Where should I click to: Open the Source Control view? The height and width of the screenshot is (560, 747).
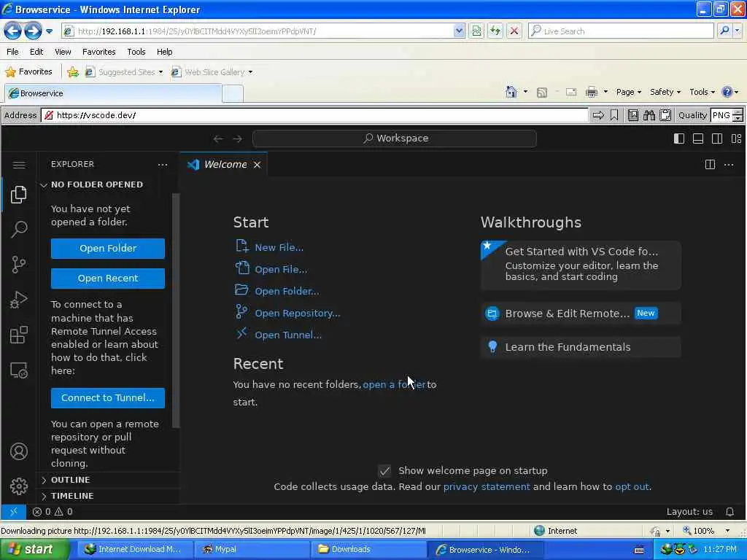[x=18, y=264]
